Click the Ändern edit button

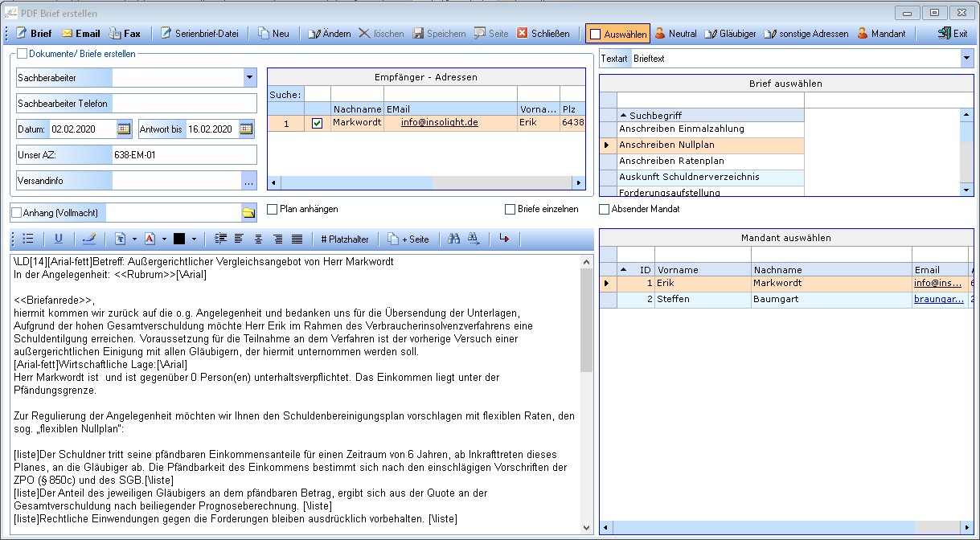tap(329, 34)
